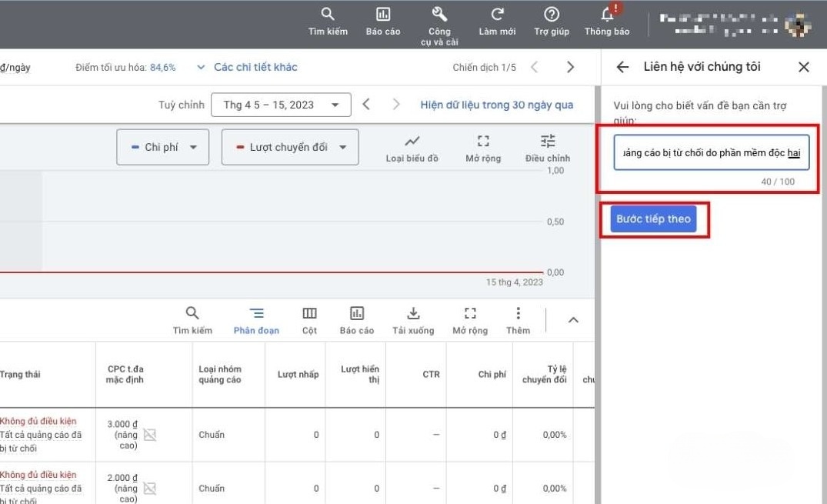Screen dimensions: 827x504
Task: Click the Làm mới refresh icon
Action: (498, 15)
